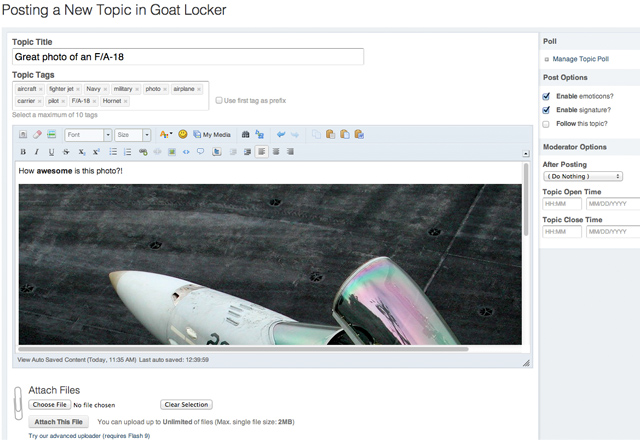Toggle bold formatting in the editor toolbar
This screenshot has width=640, height=440.
[23, 152]
